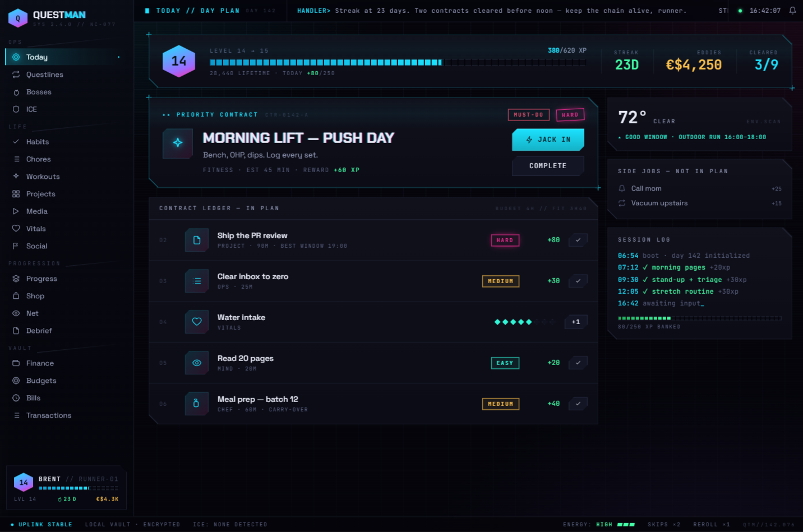
Task: Click the Read 20 pages eye icon
Action: pyautogui.click(x=197, y=363)
